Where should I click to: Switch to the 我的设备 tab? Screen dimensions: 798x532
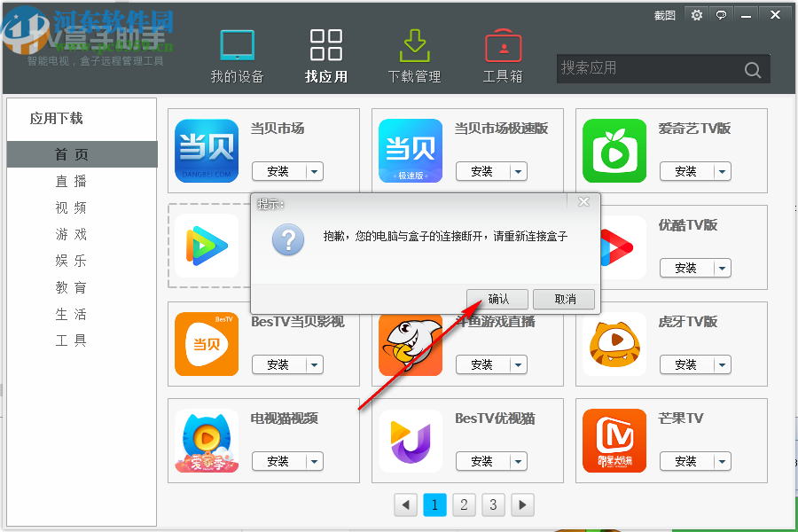[x=236, y=53]
